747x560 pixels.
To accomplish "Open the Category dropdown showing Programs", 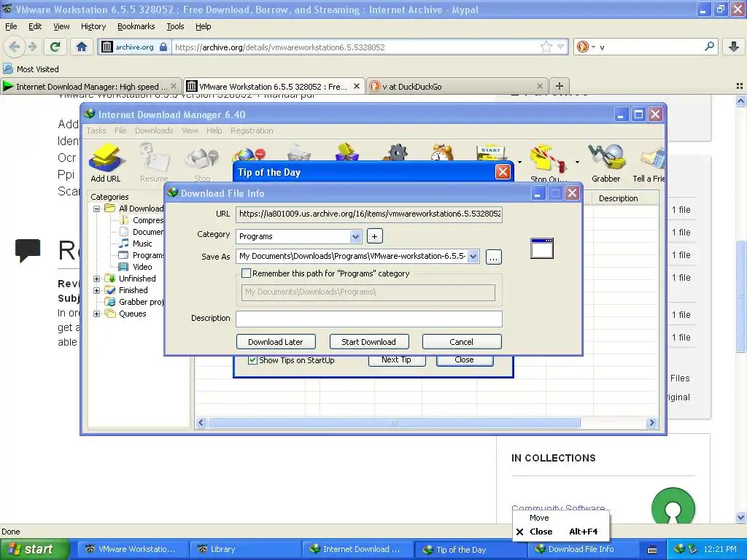I will tap(355, 236).
